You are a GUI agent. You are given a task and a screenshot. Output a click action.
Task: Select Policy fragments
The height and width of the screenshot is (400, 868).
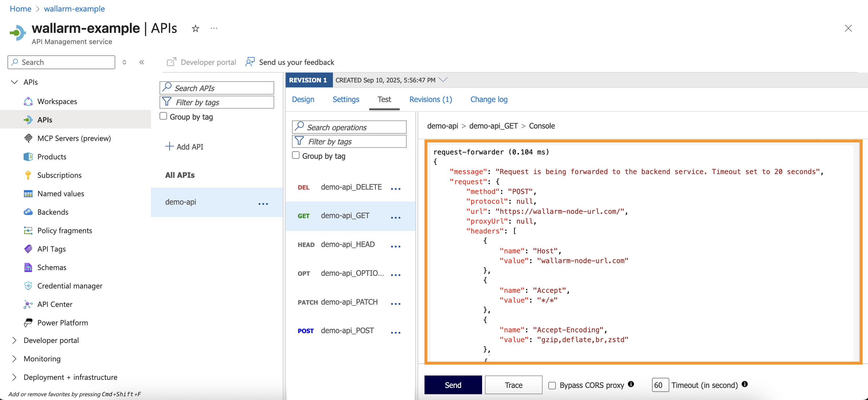[x=64, y=230]
